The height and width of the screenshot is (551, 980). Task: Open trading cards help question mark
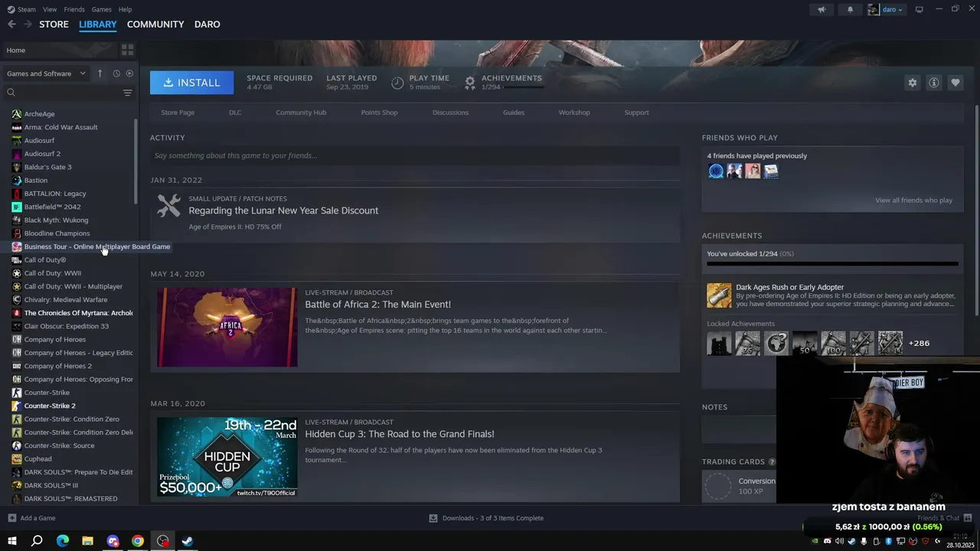coord(772,462)
